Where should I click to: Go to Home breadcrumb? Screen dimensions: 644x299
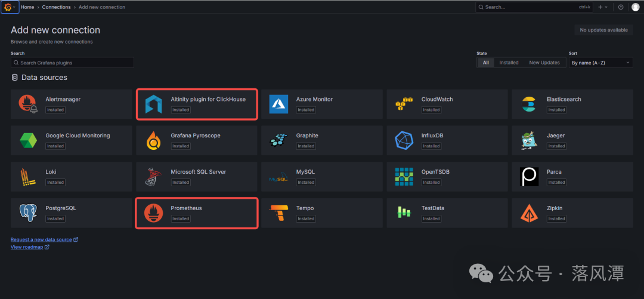point(27,7)
